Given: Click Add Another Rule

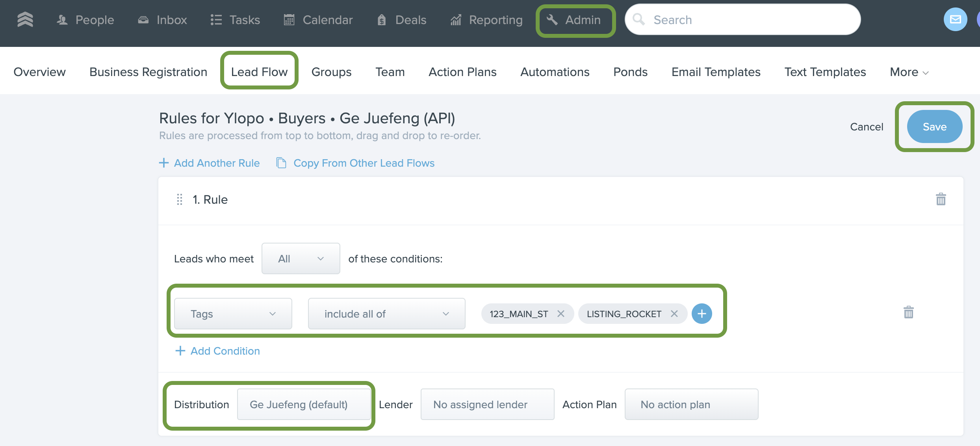Looking at the screenshot, I should coord(209,163).
